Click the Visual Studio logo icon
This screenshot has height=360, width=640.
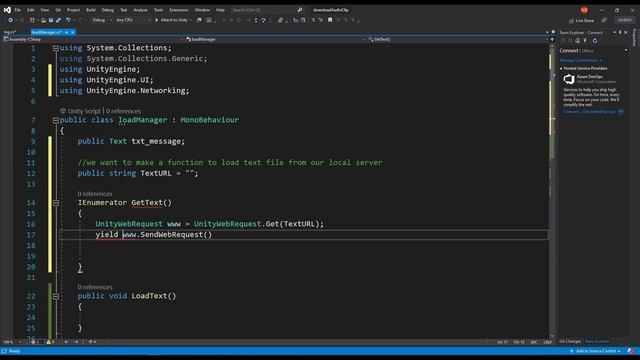pyautogui.click(x=7, y=10)
